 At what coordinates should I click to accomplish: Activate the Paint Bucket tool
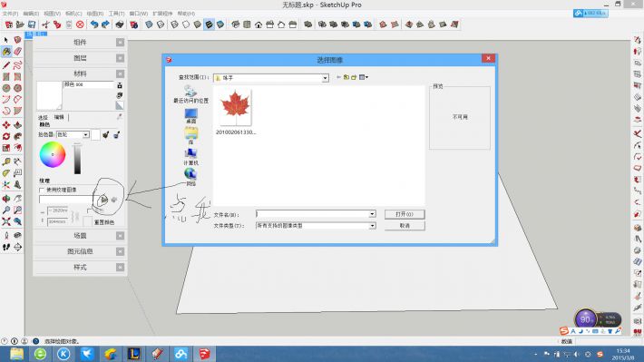pos(6,52)
